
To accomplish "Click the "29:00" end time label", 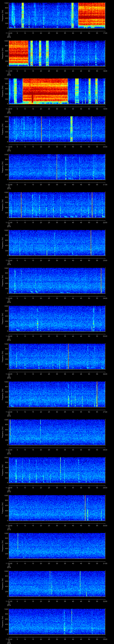I will pos(105,487).
